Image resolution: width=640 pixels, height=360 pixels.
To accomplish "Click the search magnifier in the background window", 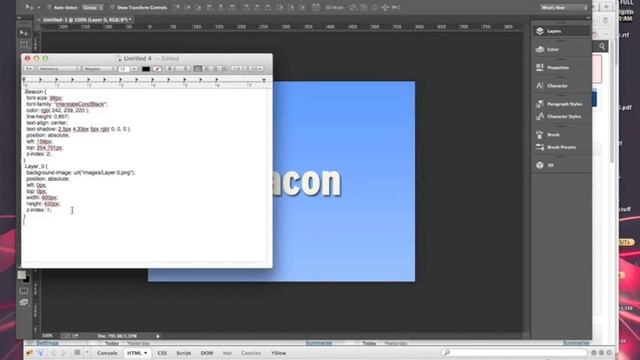I will (602, 47).
